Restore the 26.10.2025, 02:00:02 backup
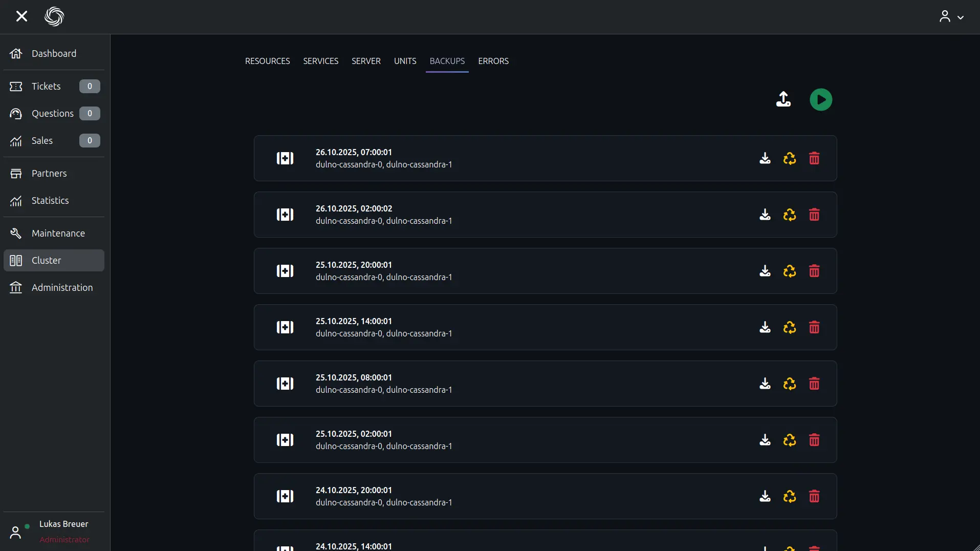 [x=789, y=215]
